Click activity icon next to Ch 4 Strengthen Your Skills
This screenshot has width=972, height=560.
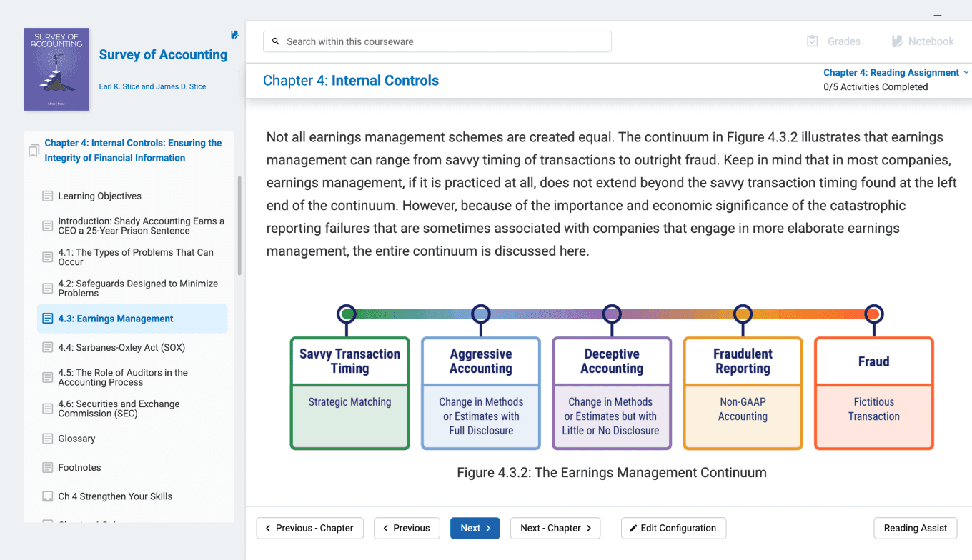point(48,496)
